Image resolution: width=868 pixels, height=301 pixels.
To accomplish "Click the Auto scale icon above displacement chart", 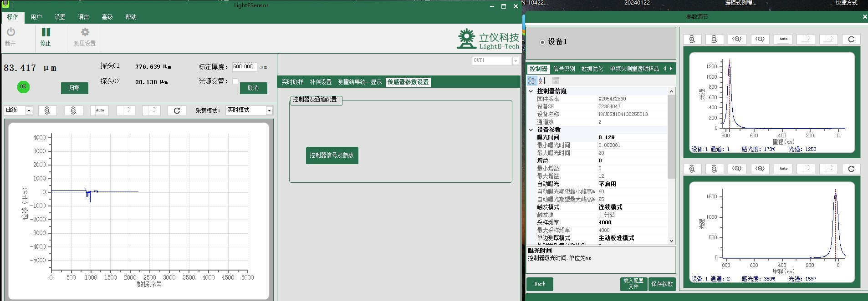I will (x=100, y=110).
